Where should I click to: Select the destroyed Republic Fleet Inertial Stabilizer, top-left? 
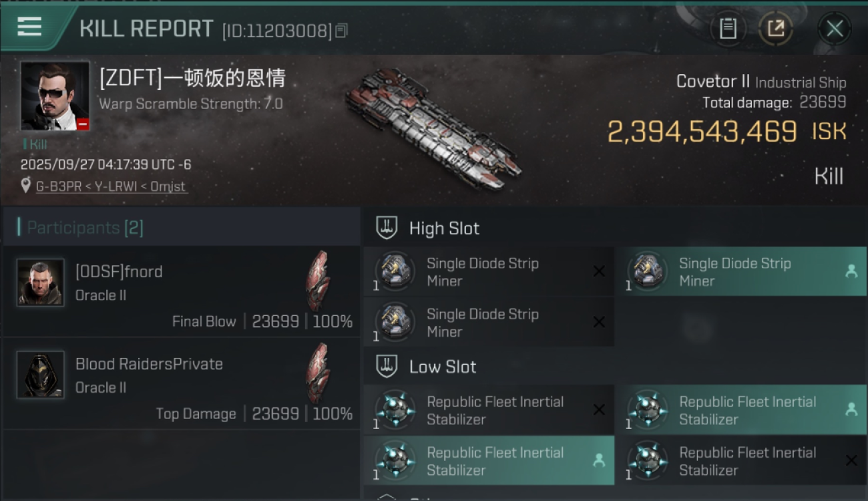(488, 410)
